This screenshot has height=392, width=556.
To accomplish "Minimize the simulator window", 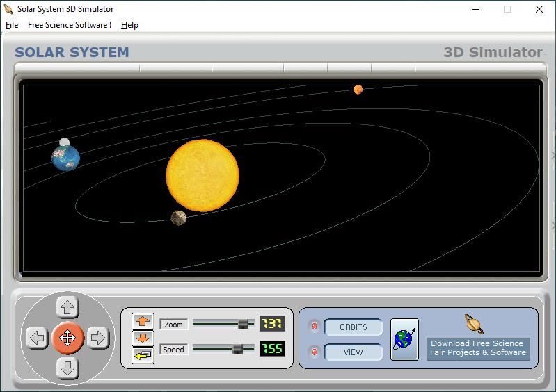I will (x=476, y=9).
